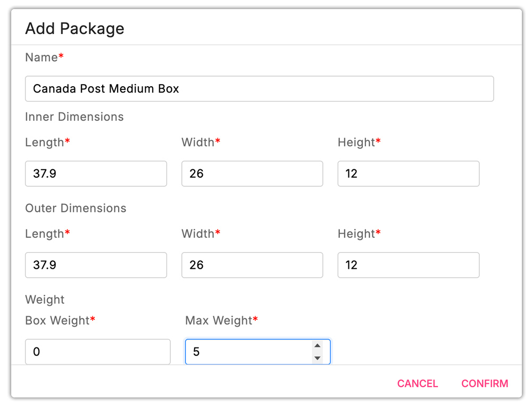532x406 pixels.
Task: Cancel adding the package
Action: coord(417,383)
